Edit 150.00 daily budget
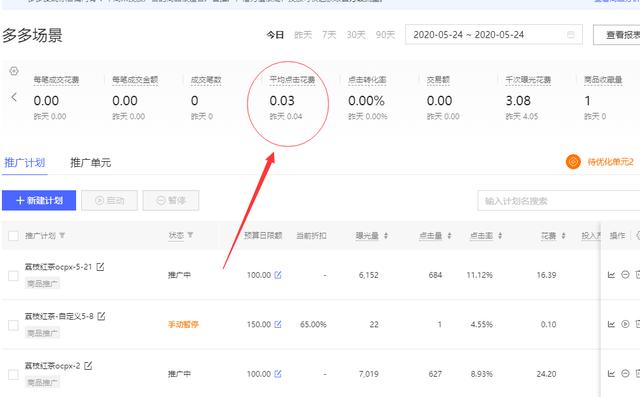Viewport: 640px width, 397px height. [278, 324]
